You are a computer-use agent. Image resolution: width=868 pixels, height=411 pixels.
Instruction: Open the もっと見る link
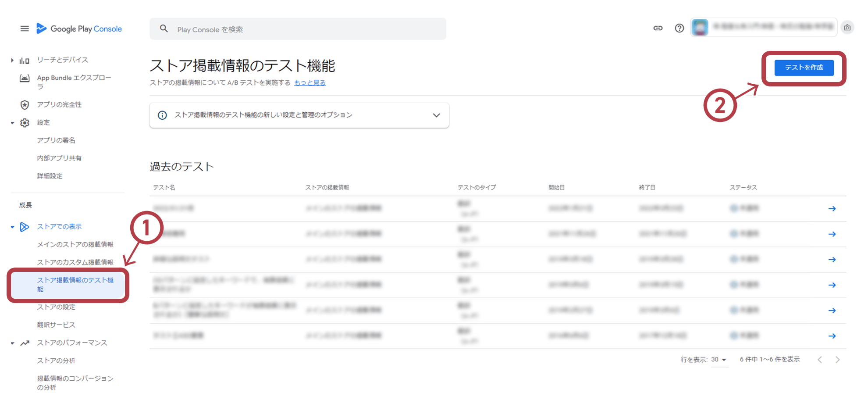pos(309,83)
